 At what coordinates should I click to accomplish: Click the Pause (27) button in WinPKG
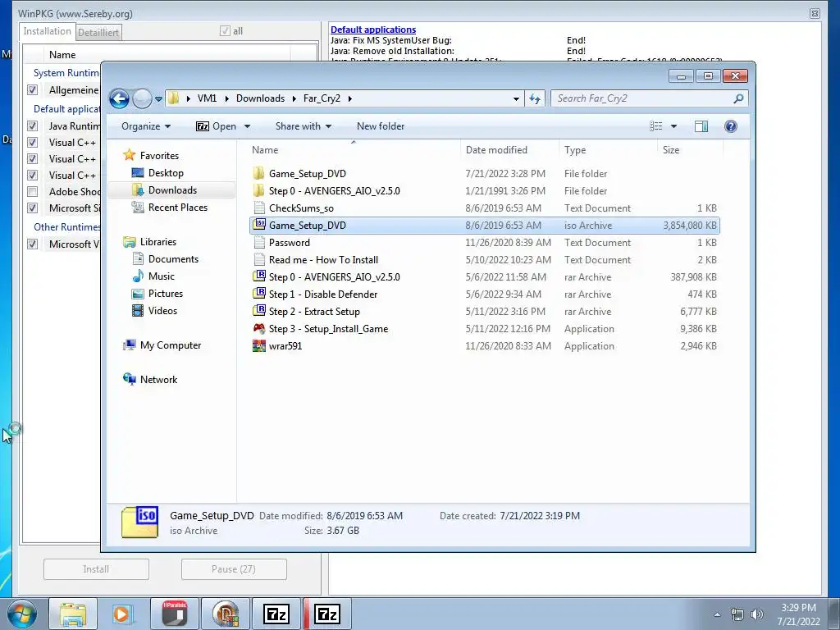234,569
